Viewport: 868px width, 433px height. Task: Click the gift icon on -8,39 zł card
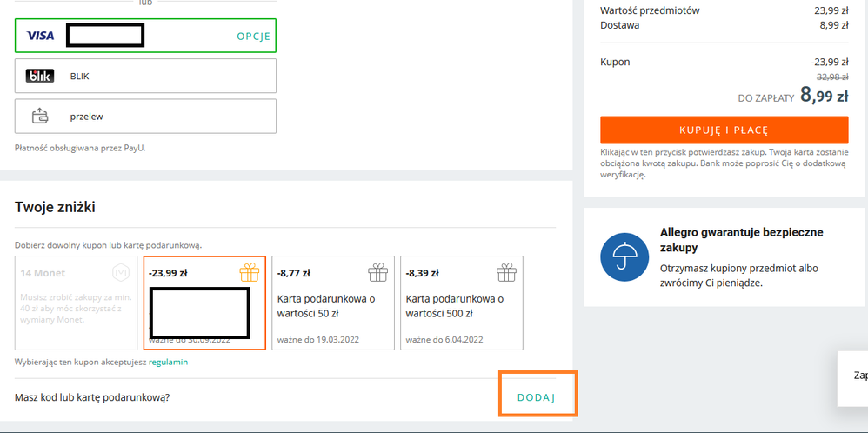[x=506, y=273]
